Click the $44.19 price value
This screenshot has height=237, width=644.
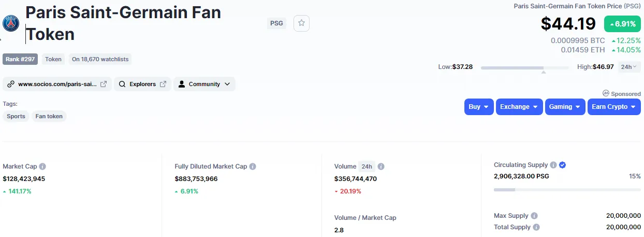568,24
